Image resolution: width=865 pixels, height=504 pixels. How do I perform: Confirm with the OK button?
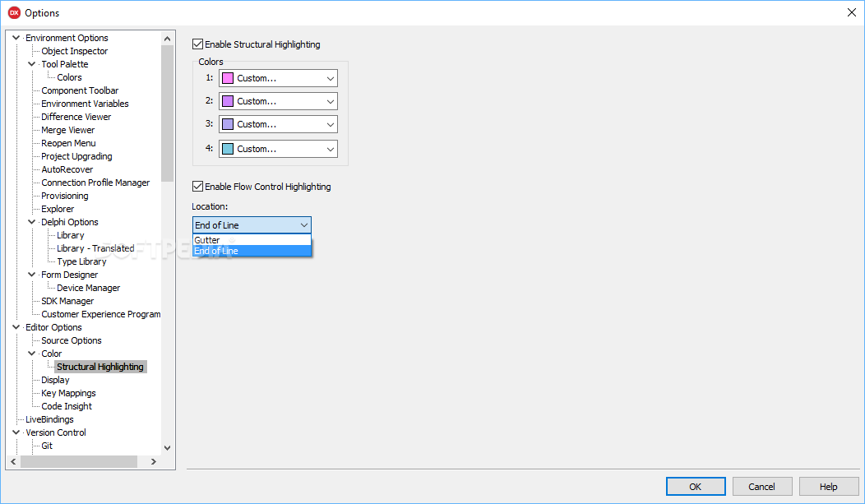click(696, 487)
